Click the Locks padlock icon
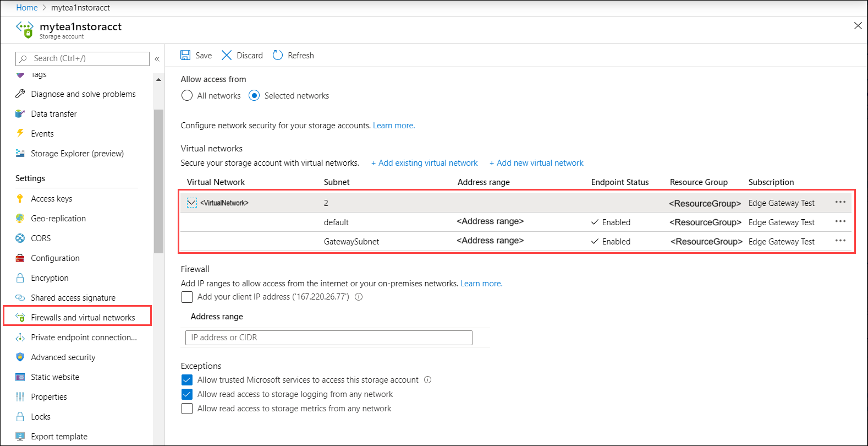This screenshot has height=446, width=868. 20,416
